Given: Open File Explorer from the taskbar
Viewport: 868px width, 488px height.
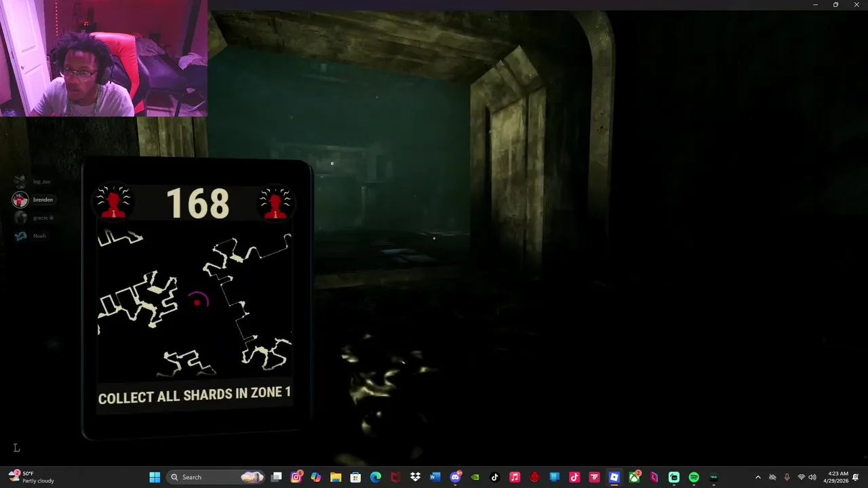Looking at the screenshot, I should (336, 477).
